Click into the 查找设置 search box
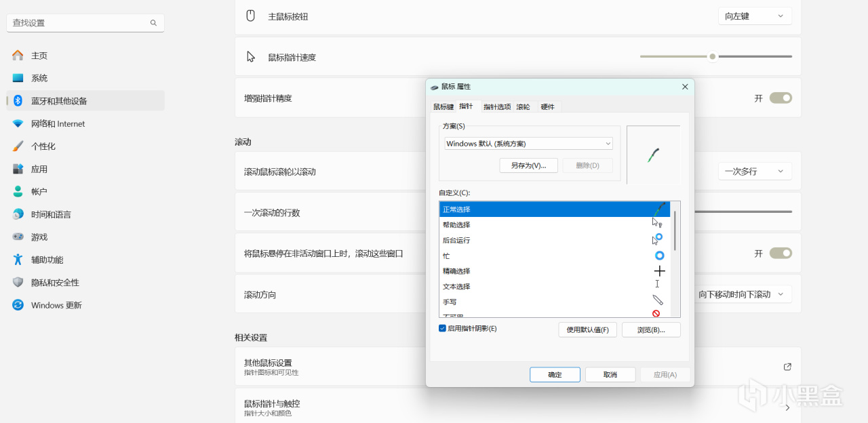868x423 pixels. (85, 23)
